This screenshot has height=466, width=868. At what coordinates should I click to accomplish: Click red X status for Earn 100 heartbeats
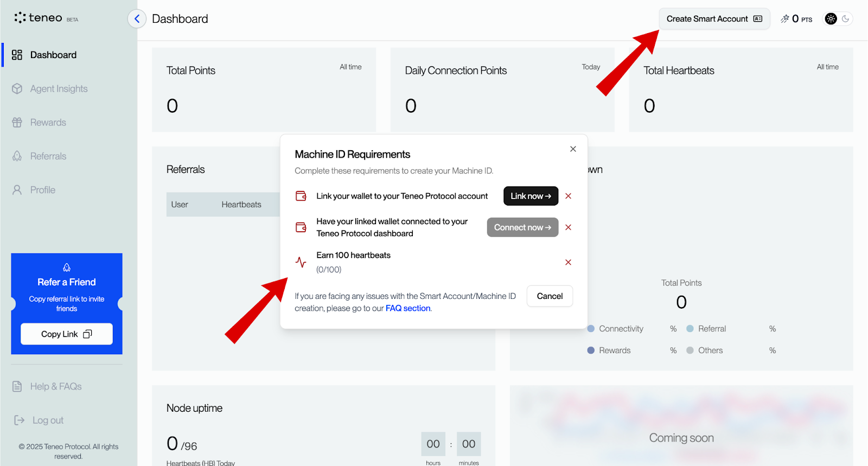pos(568,262)
